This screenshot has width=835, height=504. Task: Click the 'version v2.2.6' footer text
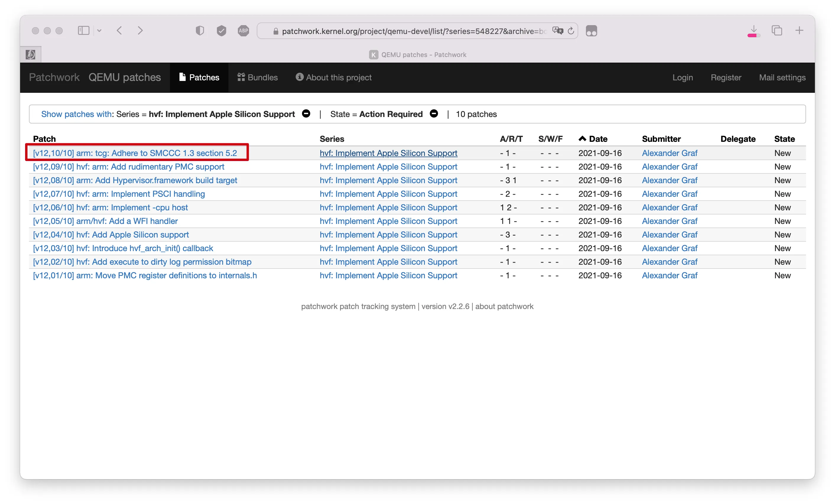[445, 306]
